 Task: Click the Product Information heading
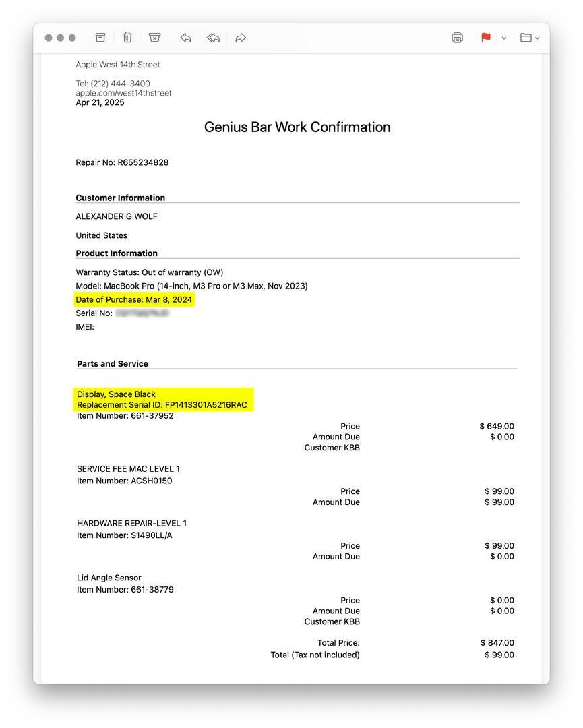pos(117,253)
